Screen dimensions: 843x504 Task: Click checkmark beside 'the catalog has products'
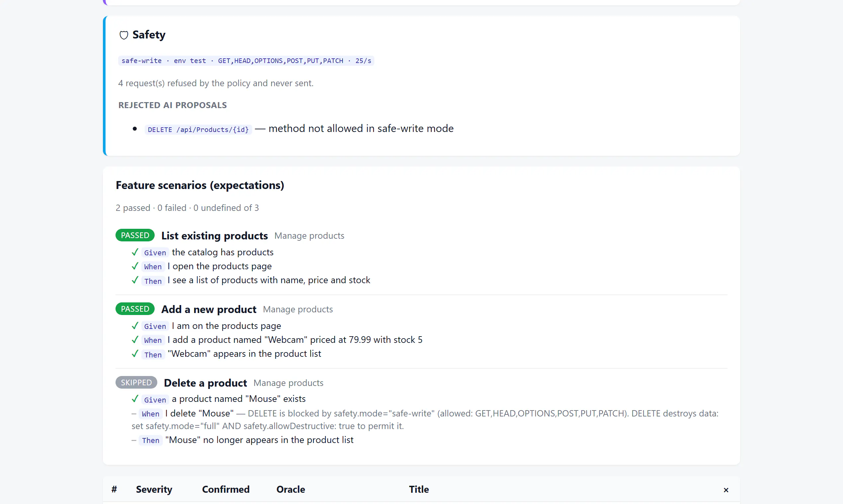click(x=135, y=252)
